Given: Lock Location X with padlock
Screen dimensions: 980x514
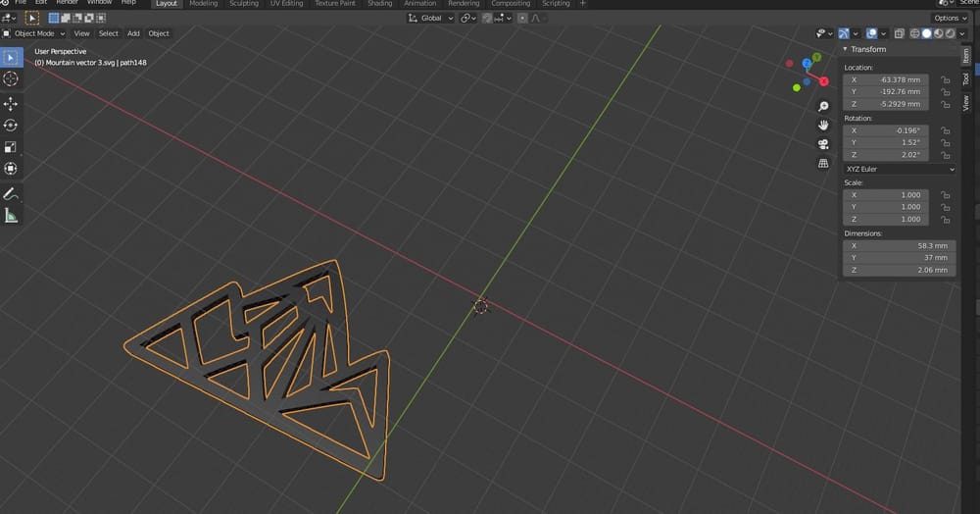Looking at the screenshot, I should 946,80.
